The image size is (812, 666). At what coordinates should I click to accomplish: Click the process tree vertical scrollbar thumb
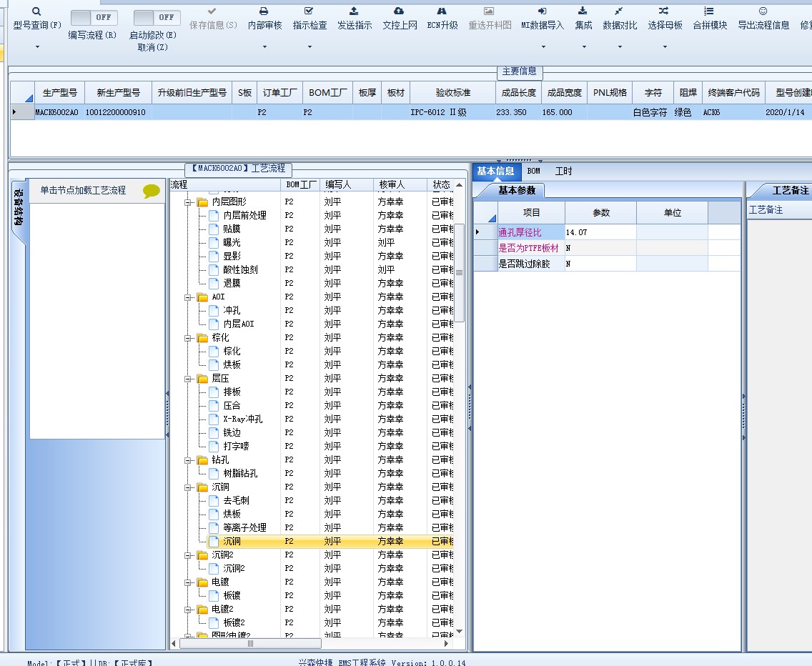tap(460, 272)
